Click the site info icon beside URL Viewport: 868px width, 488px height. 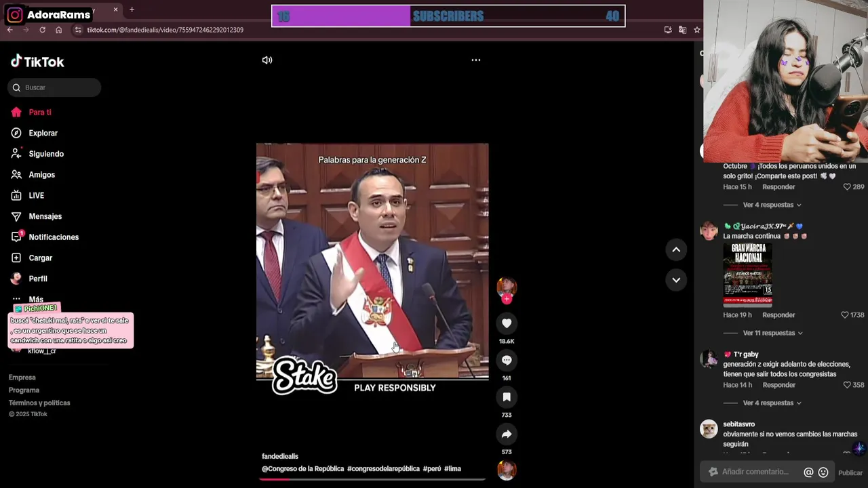(78, 30)
